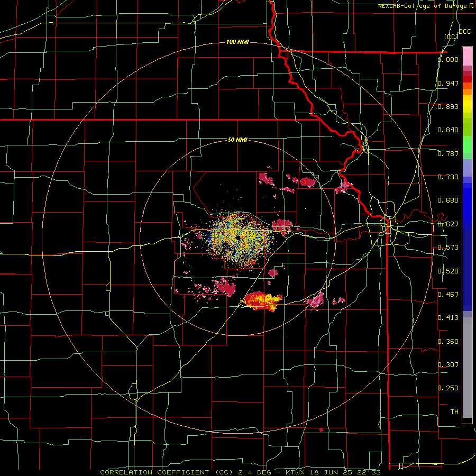Click the 0.573 color scale label
The height and width of the screenshot is (476, 476).
click(x=448, y=248)
